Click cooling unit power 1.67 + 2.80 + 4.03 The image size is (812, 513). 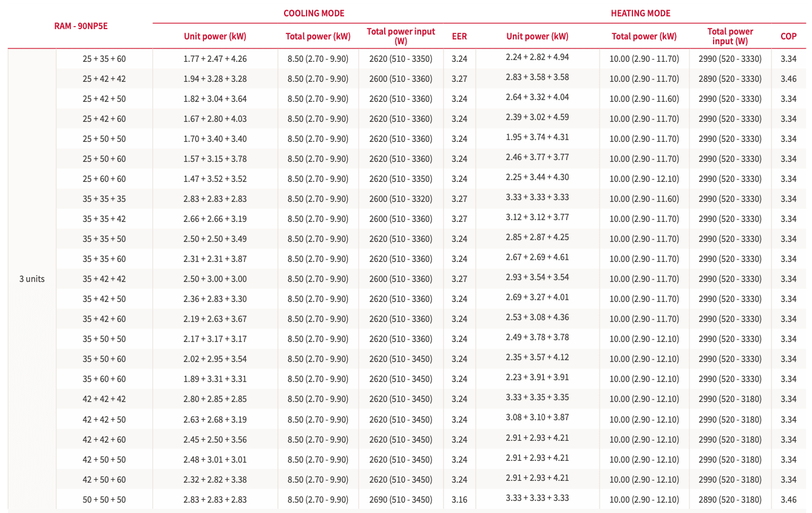[x=215, y=119]
